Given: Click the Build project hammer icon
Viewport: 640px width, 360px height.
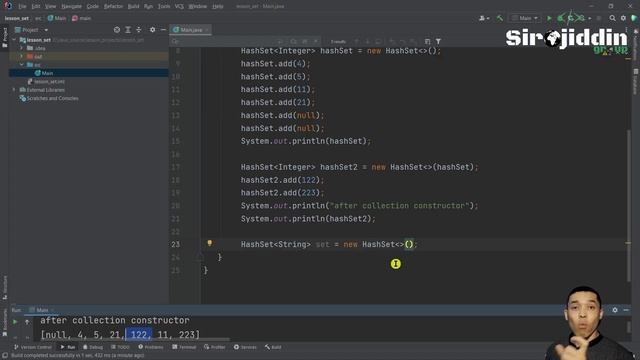Looking at the screenshot, I should click(x=500, y=18).
